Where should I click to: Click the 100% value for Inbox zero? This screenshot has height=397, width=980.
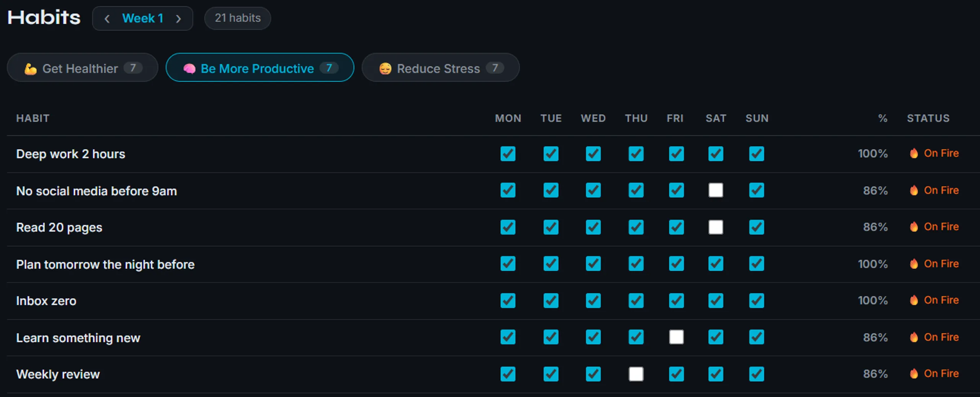click(x=872, y=301)
